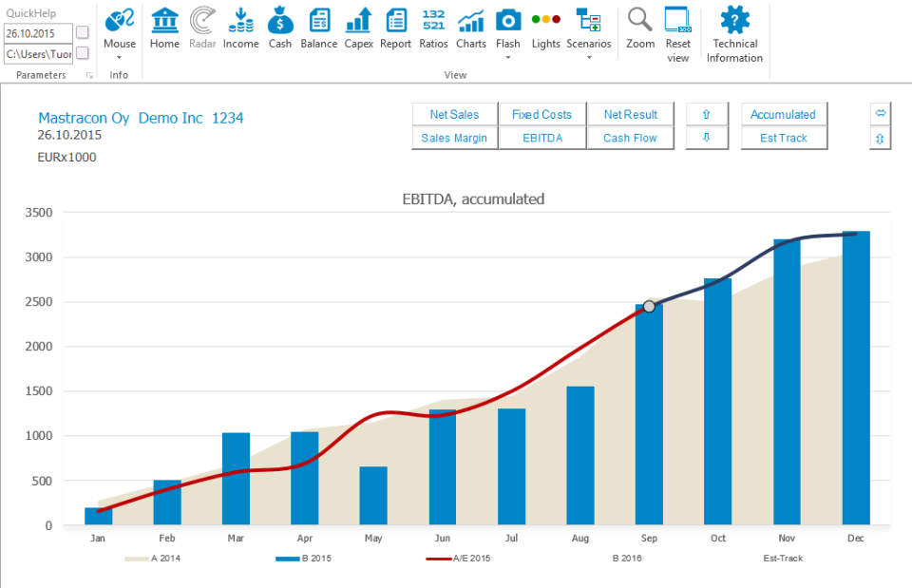The height and width of the screenshot is (588, 912).
Task: Check the box beside the file path field
Action: click(82, 54)
